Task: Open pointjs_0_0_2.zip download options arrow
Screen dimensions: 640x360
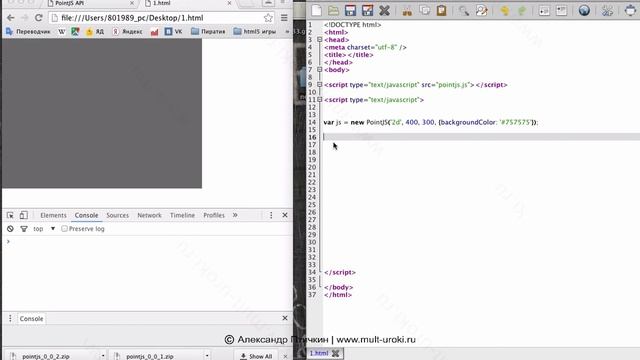Action: coord(103,356)
